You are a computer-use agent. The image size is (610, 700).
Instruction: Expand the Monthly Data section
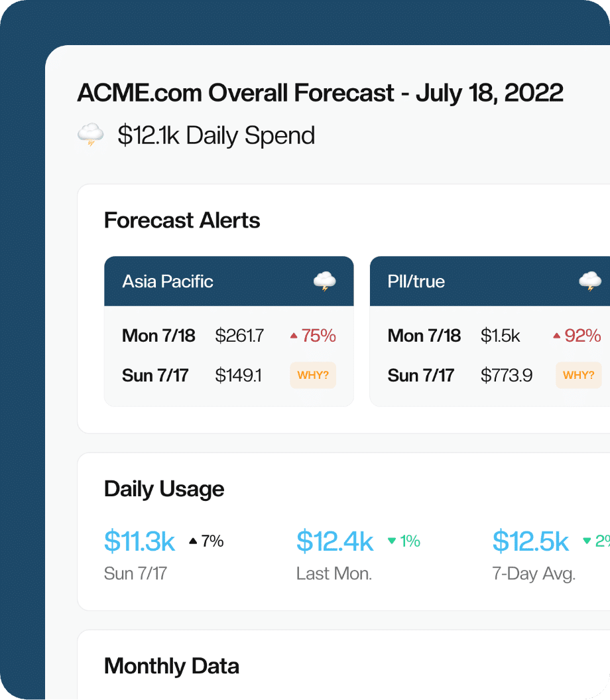[171, 665]
